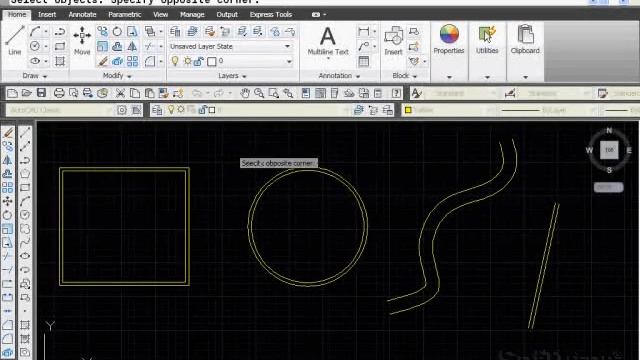The height and width of the screenshot is (360, 640).
Task: Click Workspace Settings gear beside workspace box
Action: point(122,110)
